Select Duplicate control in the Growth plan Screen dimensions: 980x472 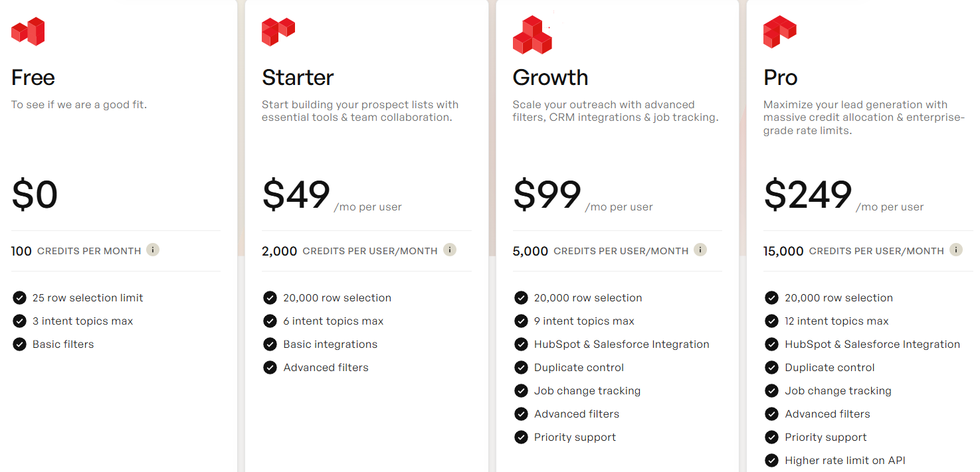[579, 367]
